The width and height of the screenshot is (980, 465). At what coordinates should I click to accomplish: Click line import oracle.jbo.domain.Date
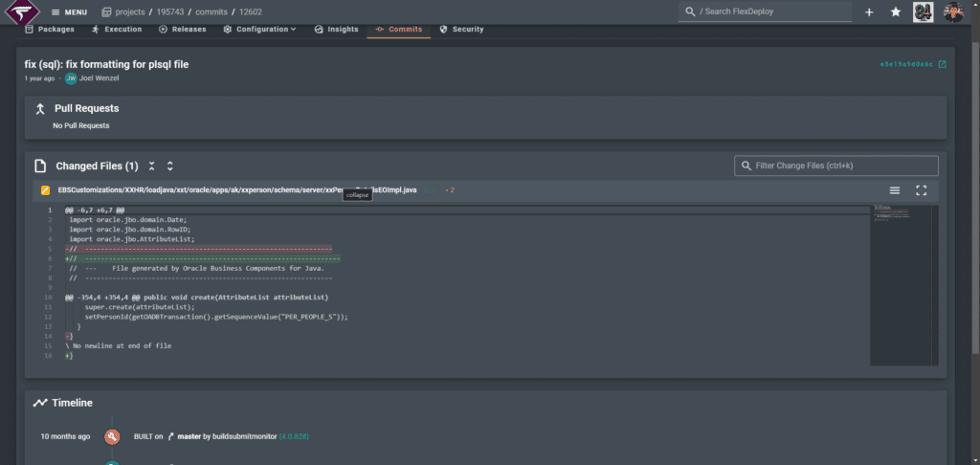tap(128, 219)
